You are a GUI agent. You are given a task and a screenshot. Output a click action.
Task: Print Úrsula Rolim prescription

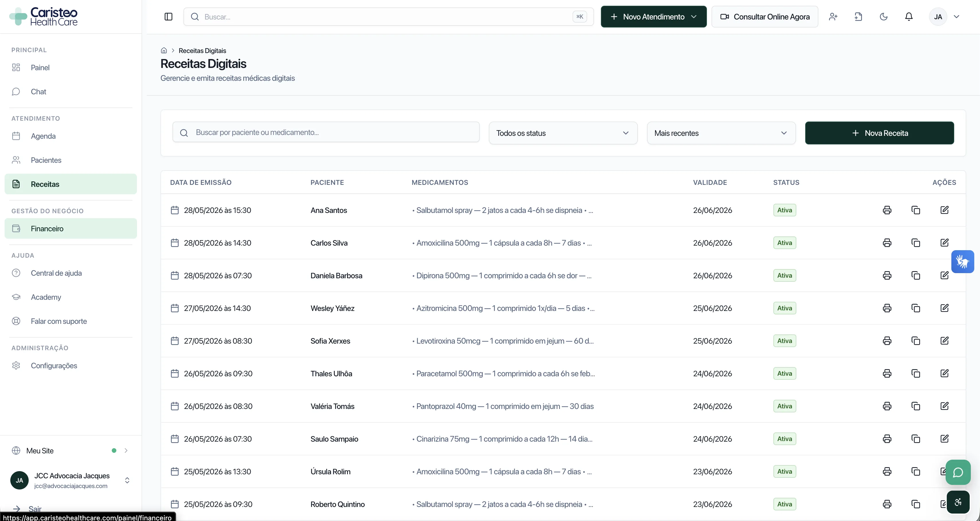pyautogui.click(x=887, y=472)
